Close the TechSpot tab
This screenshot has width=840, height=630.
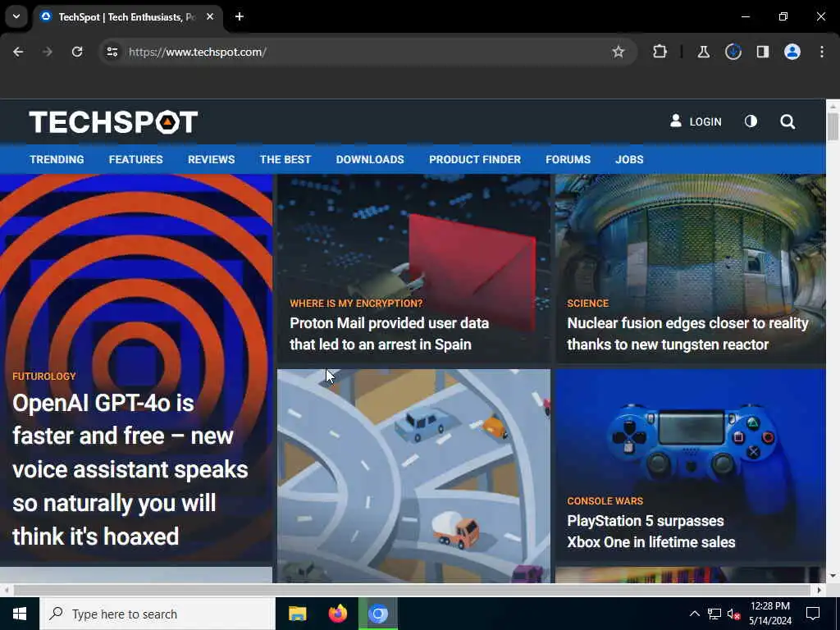[x=210, y=16]
